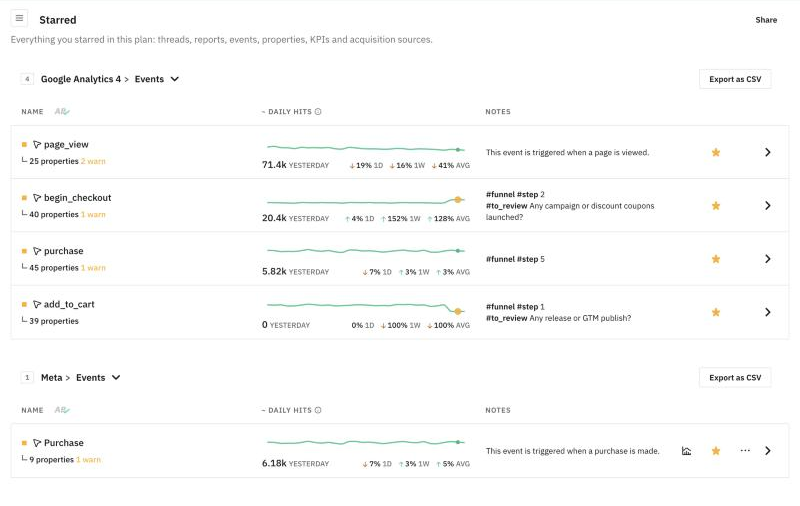The width and height of the screenshot is (800, 506).
Task: Click '25 properties' under page_view
Action: pyautogui.click(x=54, y=161)
